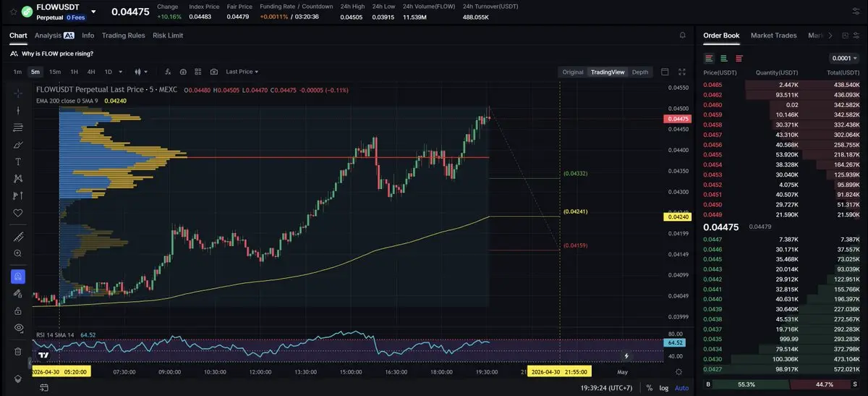Open the heart icons tool
868x396 pixels.
pos(18,213)
